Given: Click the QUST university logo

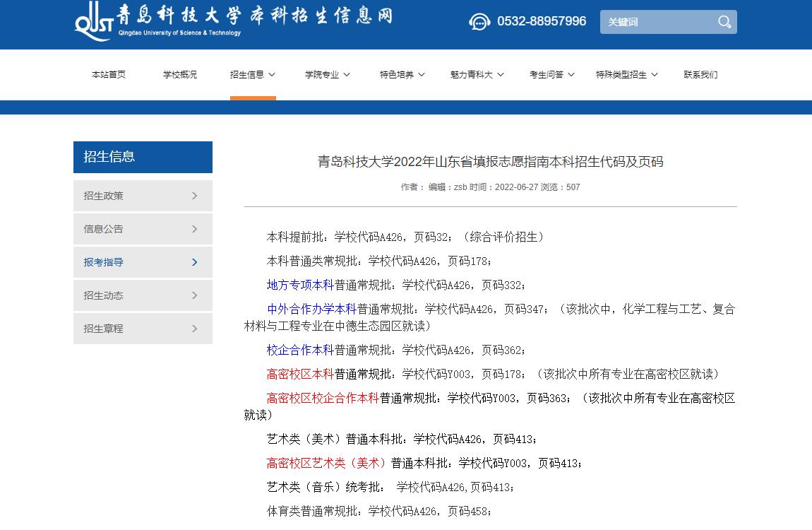Looking at the screenshot, I should [x=94, y=21].
